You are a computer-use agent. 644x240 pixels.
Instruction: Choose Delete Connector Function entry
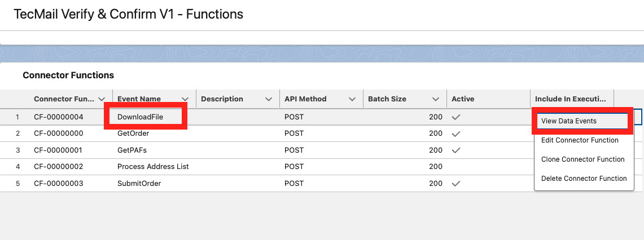(584, 179)
